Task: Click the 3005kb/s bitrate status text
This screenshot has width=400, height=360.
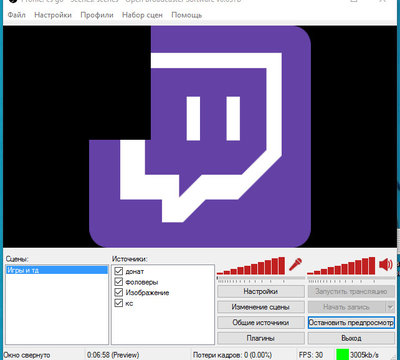Action: [x=364, y=355]
